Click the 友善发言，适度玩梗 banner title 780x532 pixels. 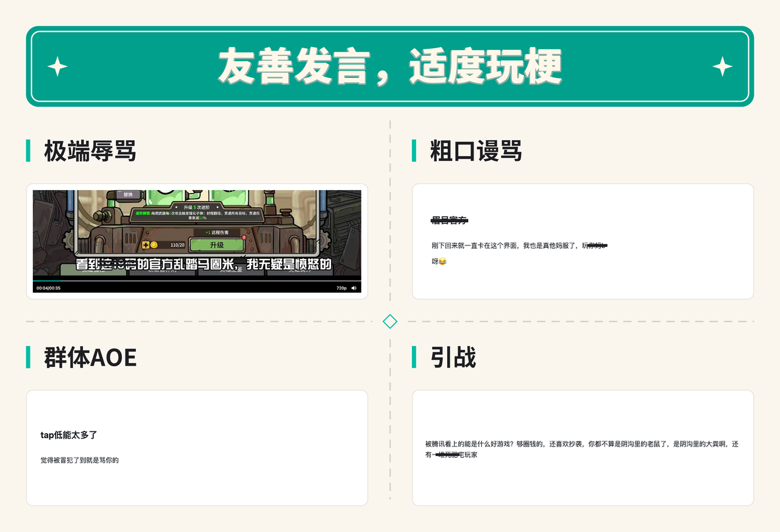pyautogui.click(x=390, y=66)
